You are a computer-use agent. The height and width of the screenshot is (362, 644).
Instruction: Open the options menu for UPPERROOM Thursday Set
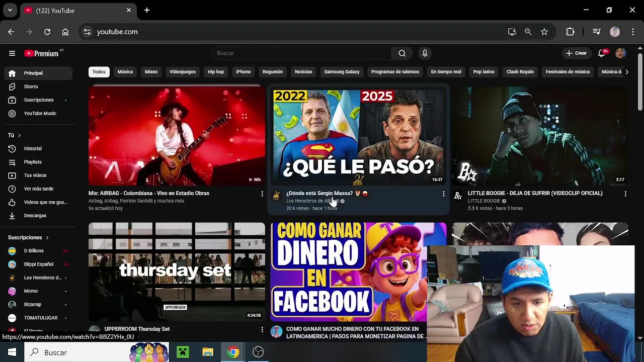coord(262,329)
